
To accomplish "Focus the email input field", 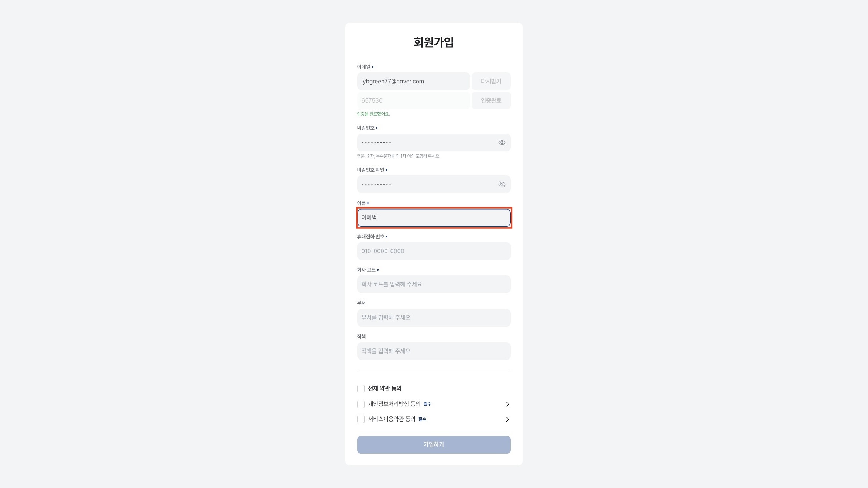I will click(x=413, y=81).
